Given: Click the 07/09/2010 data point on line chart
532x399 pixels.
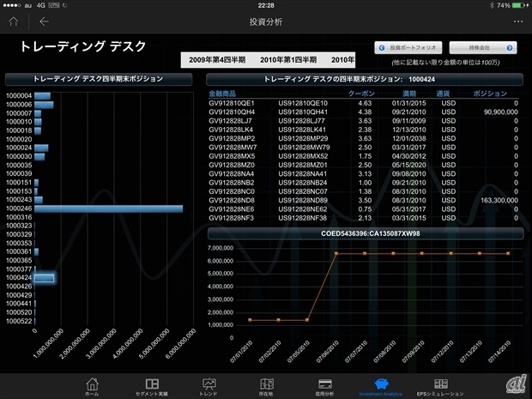Looking at the screenshot, I should click(421, 253).
